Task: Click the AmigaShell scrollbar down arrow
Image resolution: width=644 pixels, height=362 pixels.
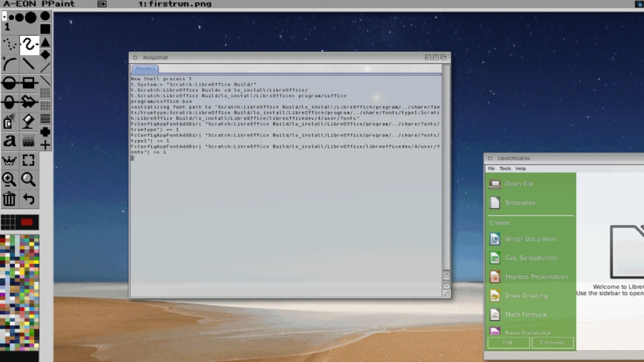Action: click(446, 285)
